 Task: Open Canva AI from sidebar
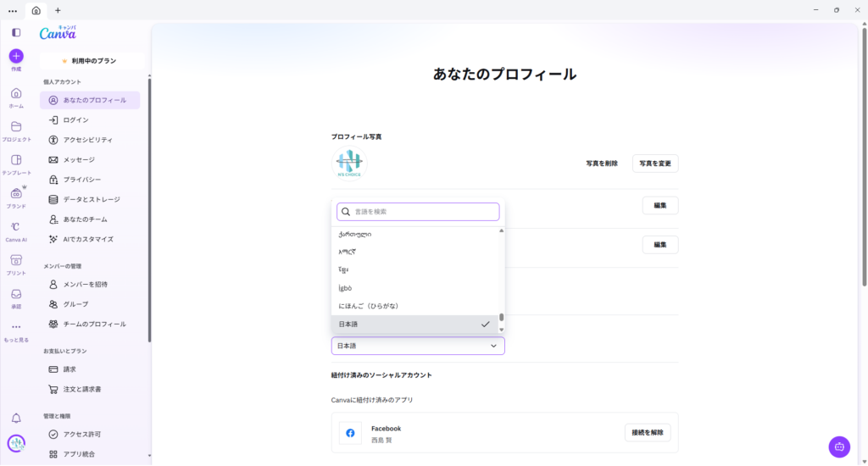16,227
